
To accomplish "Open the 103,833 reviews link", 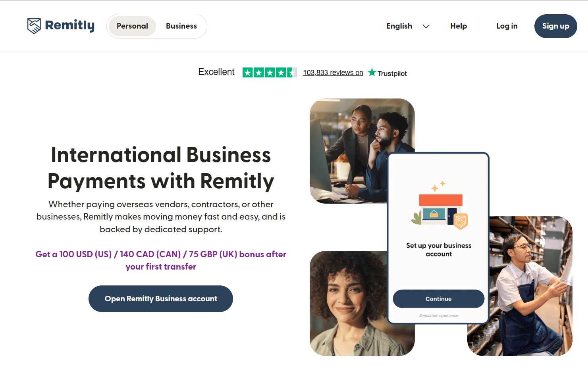I will coord(333,73).
